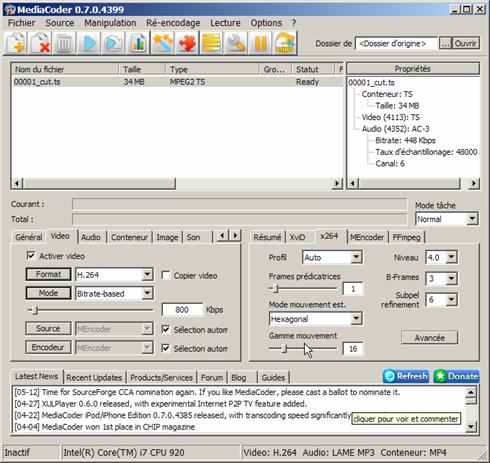
Task: Open the Mode tâche Normal dropdown
Action: pyautogui.click(x=472, y=219)
